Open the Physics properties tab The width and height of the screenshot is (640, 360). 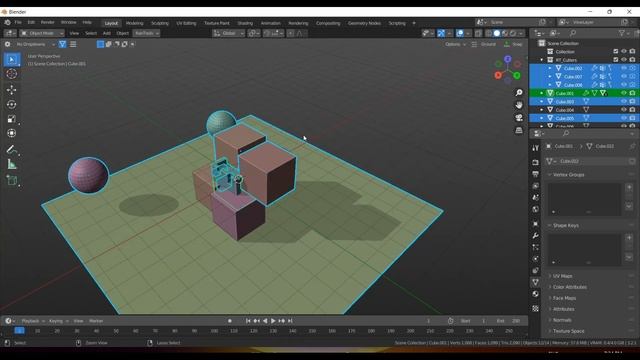[x=536, y=259]
